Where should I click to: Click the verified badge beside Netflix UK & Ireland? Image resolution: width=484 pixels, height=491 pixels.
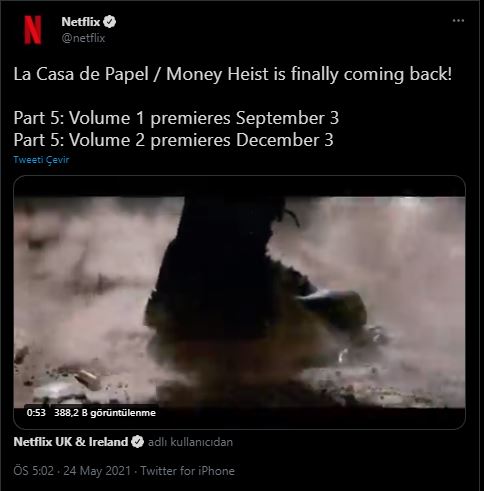(137, 442)
